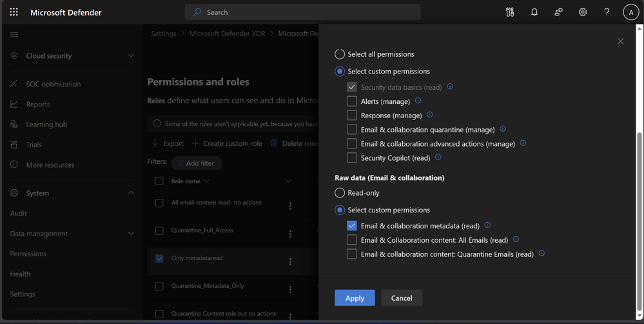Viewport: 644px width, 324px height.
Task: Collapse the Cloud security section
Action: tap(131, 56)
